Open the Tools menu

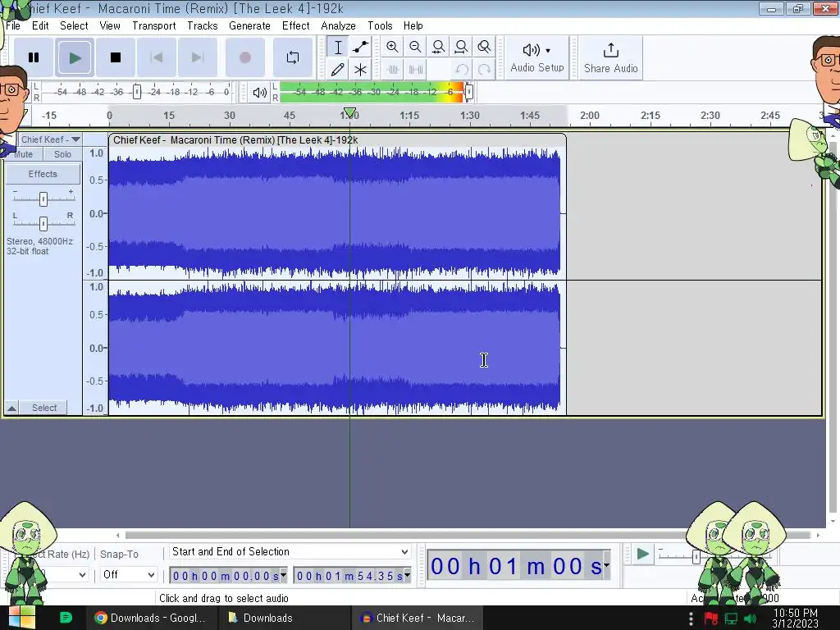(380, 25)
